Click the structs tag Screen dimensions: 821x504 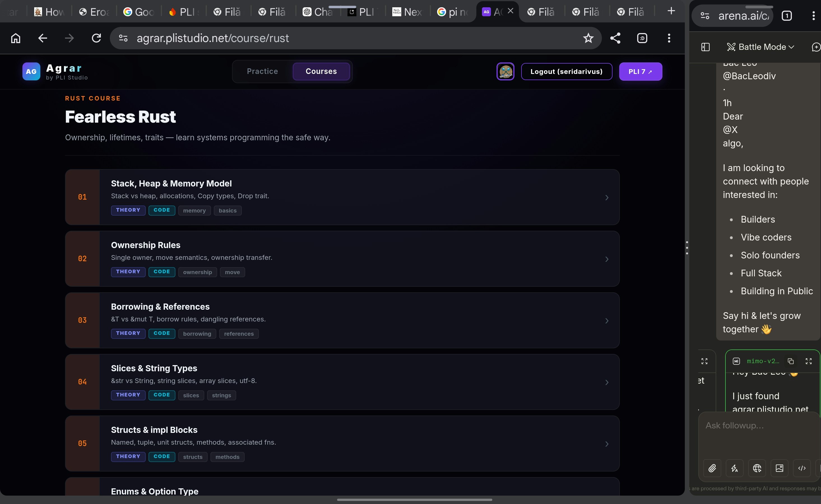tap(193, 457)
